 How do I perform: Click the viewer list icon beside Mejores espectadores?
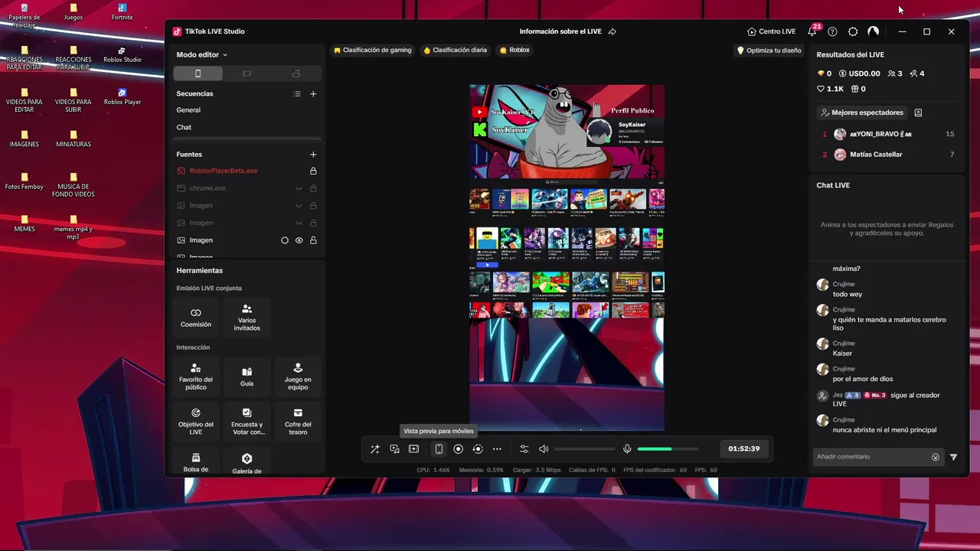click(x=918, y=112)
